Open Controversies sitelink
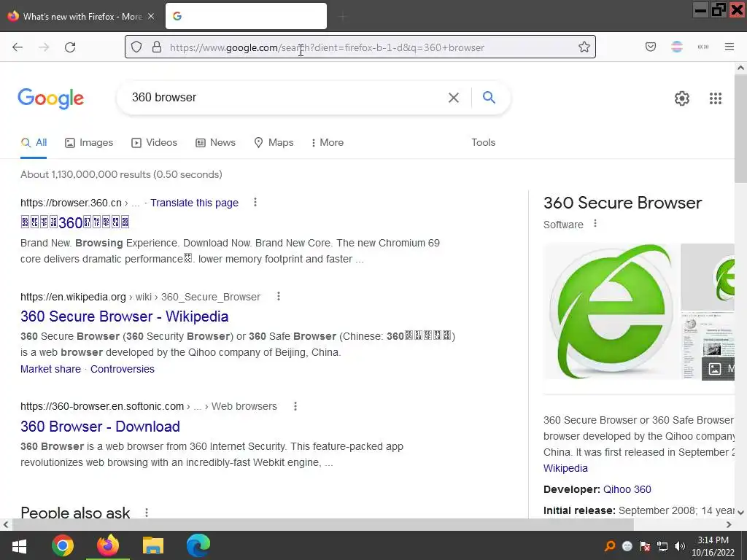This screenshot has height=560, width=747. tap(123, 369)
